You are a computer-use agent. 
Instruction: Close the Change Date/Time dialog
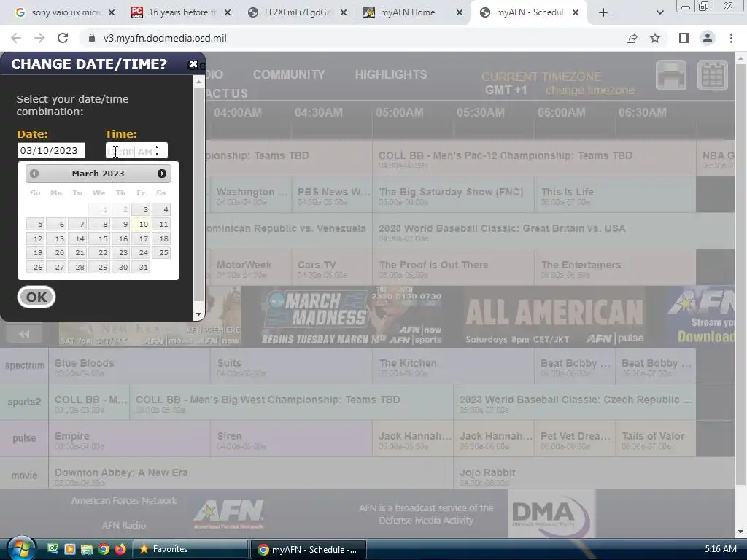click(x=193, y=64)
